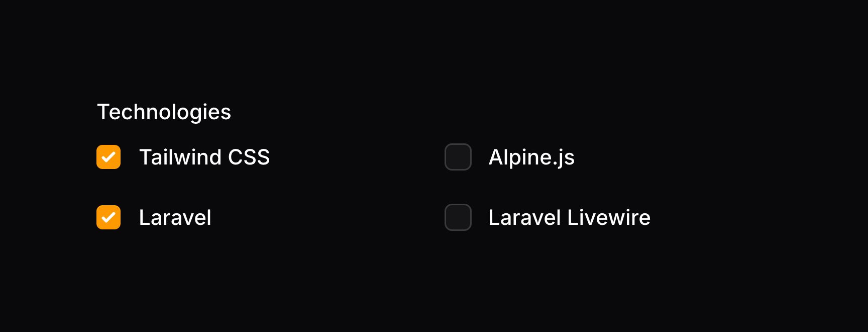Click the Alpine.js label
Screen dimensions: 868x332
tap(531, 157)
